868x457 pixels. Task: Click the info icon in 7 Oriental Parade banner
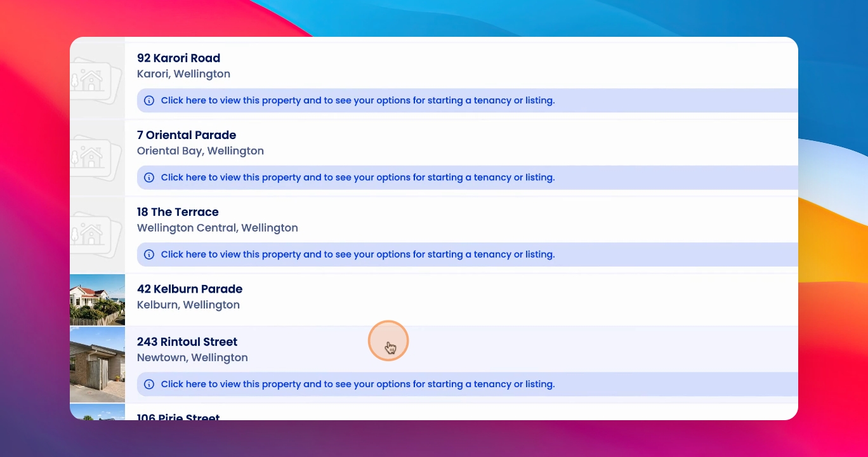[149, 178]
